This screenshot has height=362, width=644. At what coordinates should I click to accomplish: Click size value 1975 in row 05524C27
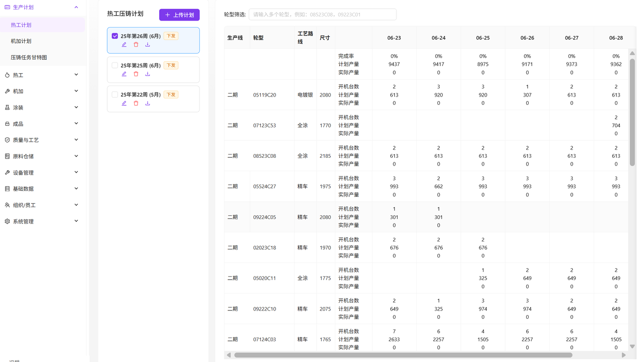325,186
